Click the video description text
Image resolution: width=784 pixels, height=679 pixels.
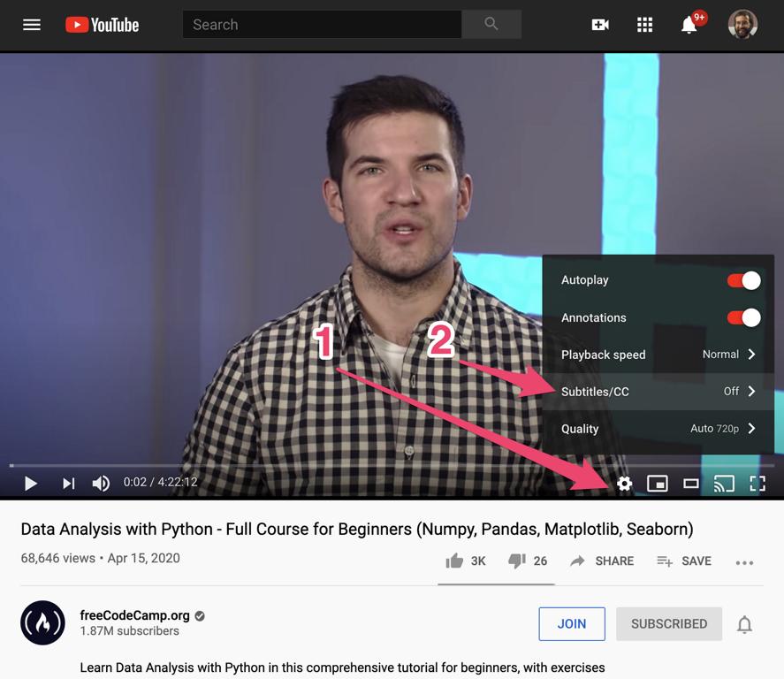[342, 668]
